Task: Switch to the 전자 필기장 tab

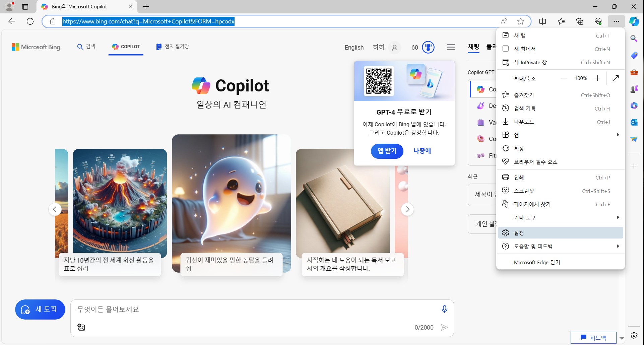Action: tap(173, 47)
